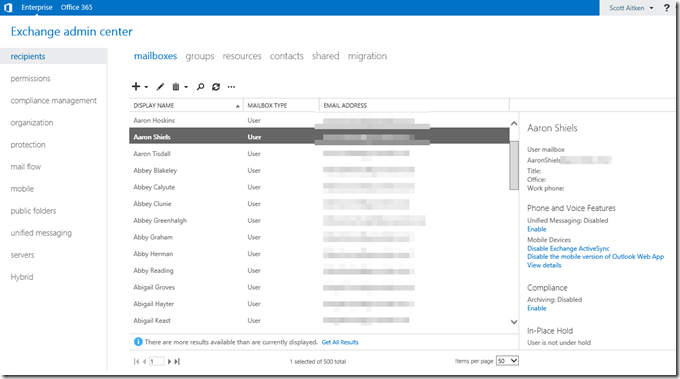Select Aaron Tisdall row
This screenshot has height=379, width=680.
(x=319, y=154)
